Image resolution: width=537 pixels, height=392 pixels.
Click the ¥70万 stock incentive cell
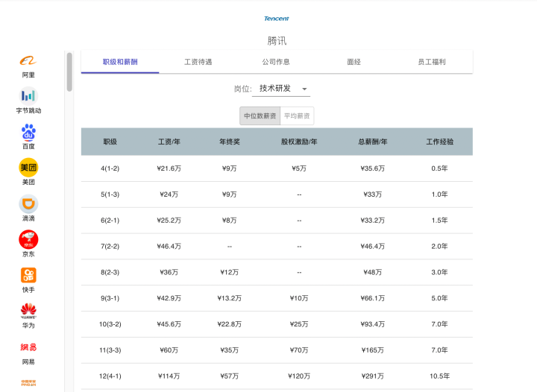(x=299, y=350)
